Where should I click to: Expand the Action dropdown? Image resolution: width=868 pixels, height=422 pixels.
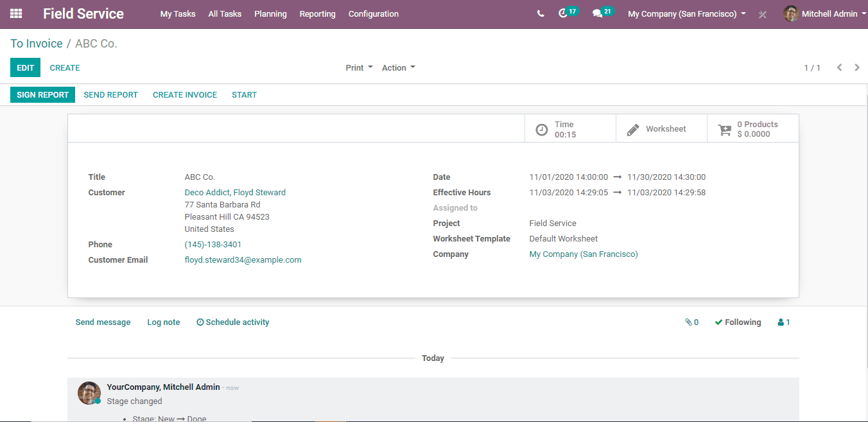click(x=398, y=67)
